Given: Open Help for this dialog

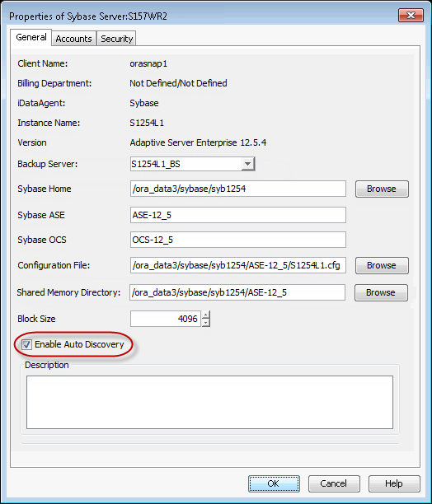Looking at the screenshot, I should (x=394, y=483).
